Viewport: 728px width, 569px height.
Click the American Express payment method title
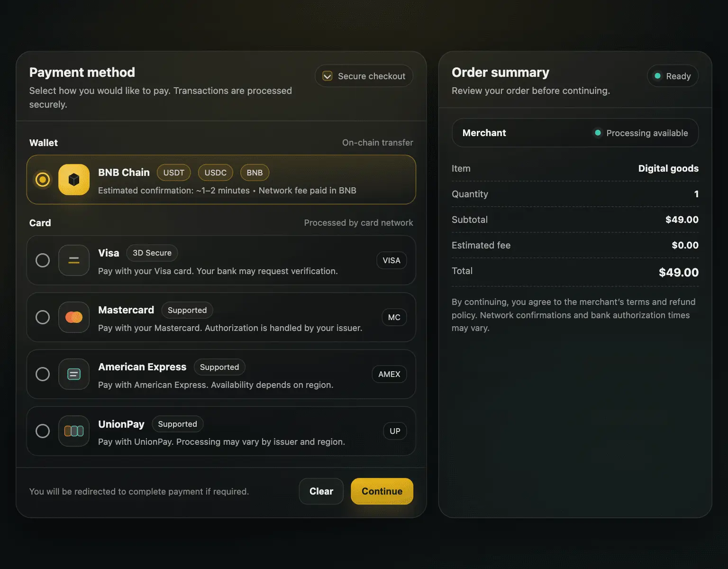point(142,367)
